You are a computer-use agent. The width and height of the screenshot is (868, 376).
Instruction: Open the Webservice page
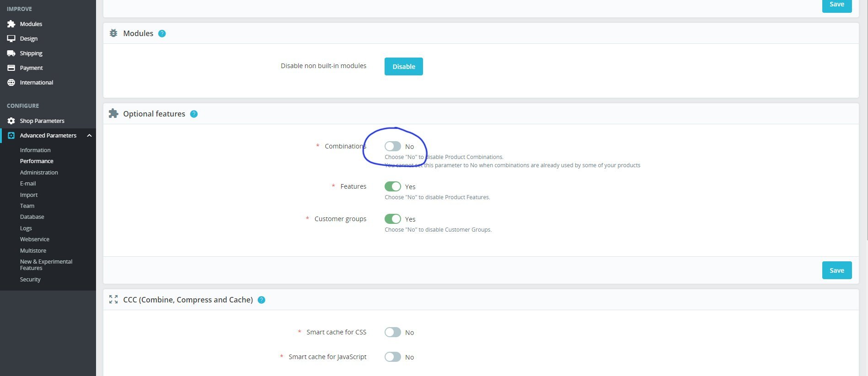pyautogui.click(x=35, y=239)
